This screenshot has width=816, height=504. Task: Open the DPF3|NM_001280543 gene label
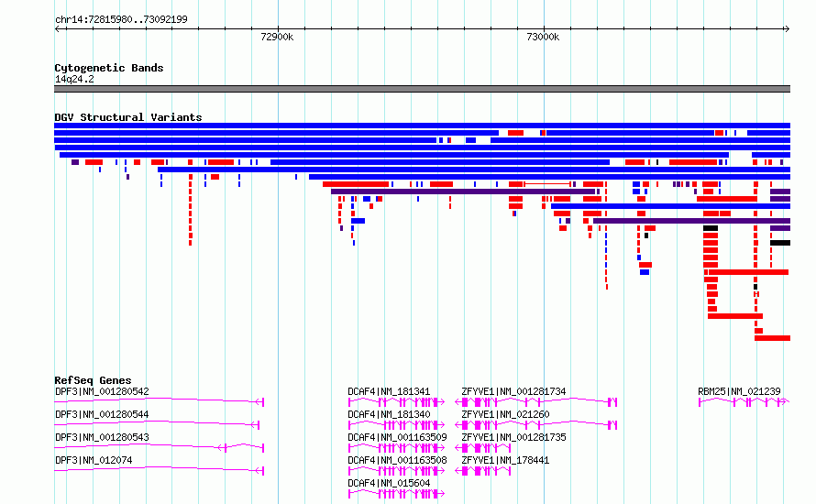click(102, 437)
